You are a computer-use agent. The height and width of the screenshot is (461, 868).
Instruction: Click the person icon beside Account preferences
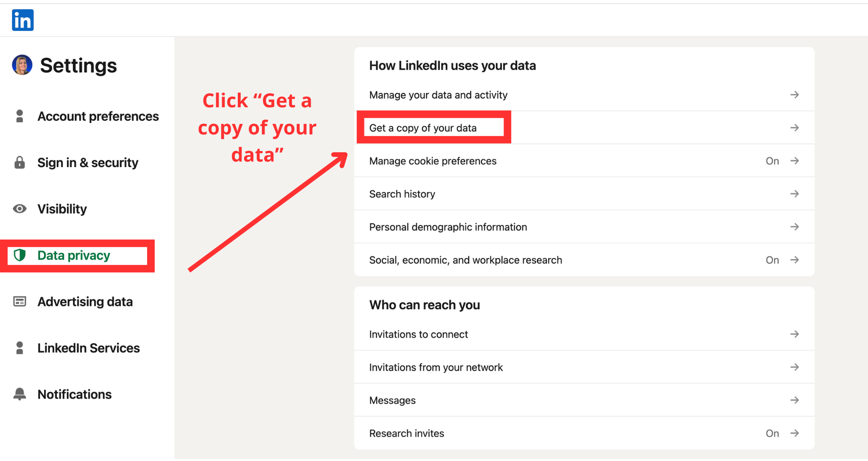coord(19,116)
